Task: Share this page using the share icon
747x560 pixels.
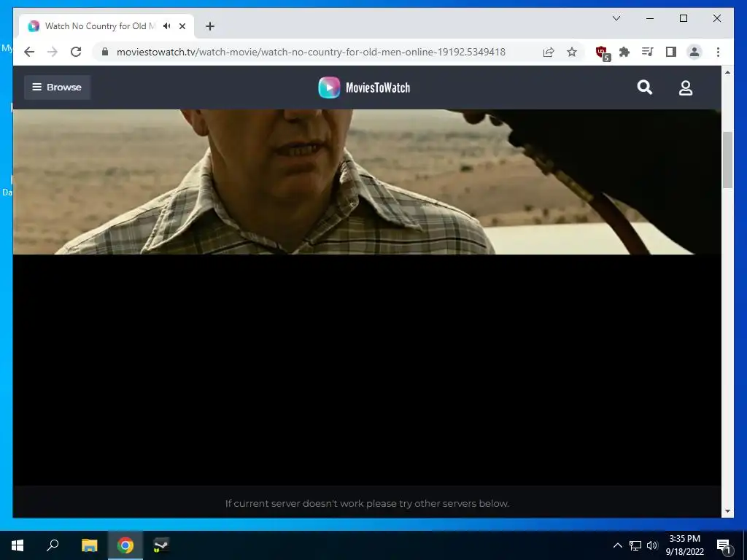Action: [x=549, y=52]
